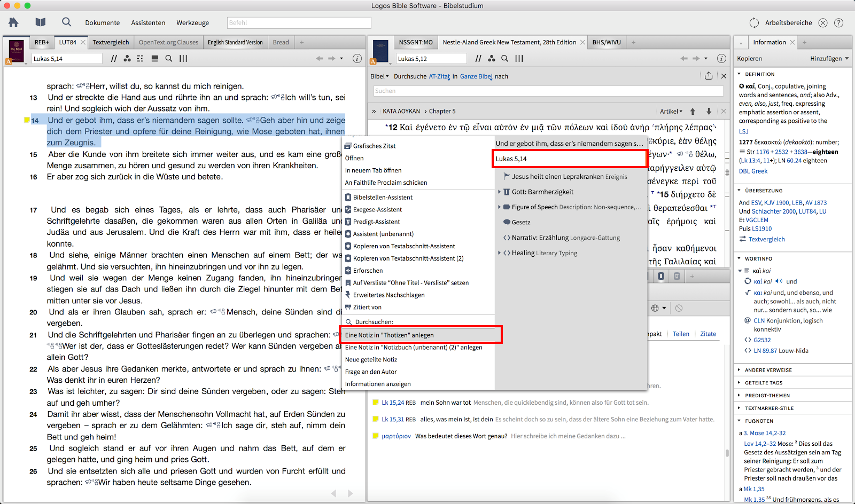
Task: Open the Werkzeuge menu
Action: point(193,22)
